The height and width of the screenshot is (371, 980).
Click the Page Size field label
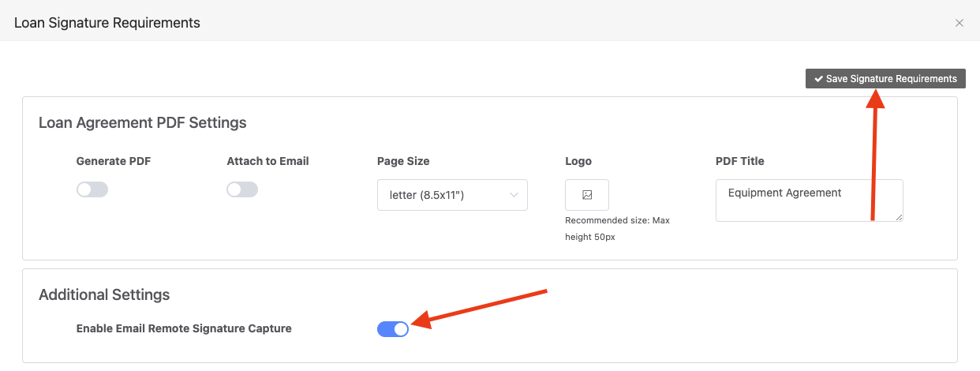point(403,161)
